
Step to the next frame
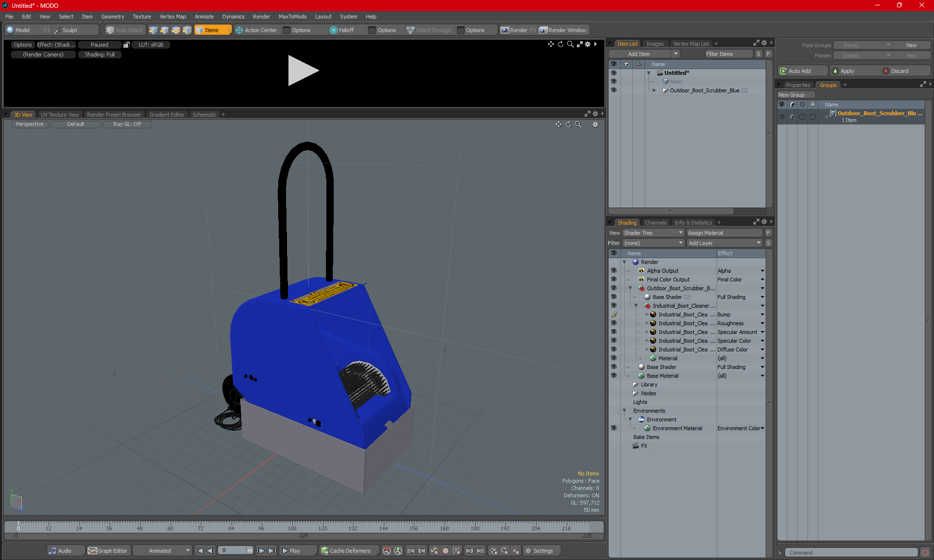(261, 551)
